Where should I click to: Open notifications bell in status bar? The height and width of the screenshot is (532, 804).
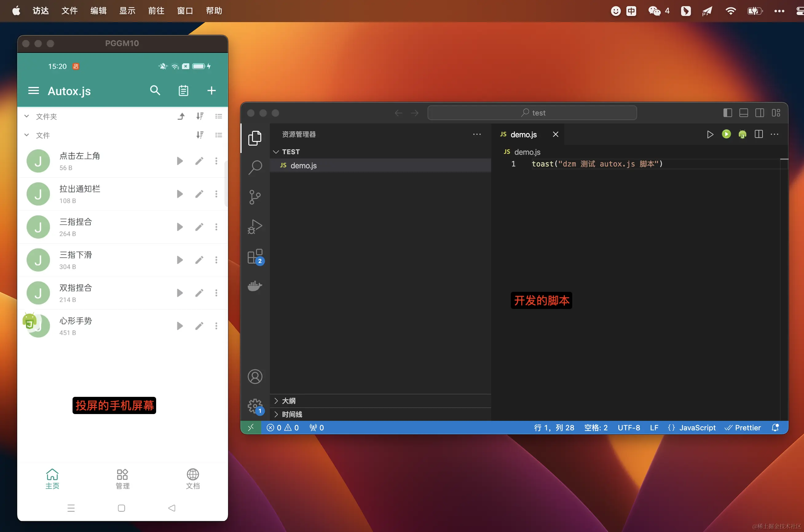[775, 428]
